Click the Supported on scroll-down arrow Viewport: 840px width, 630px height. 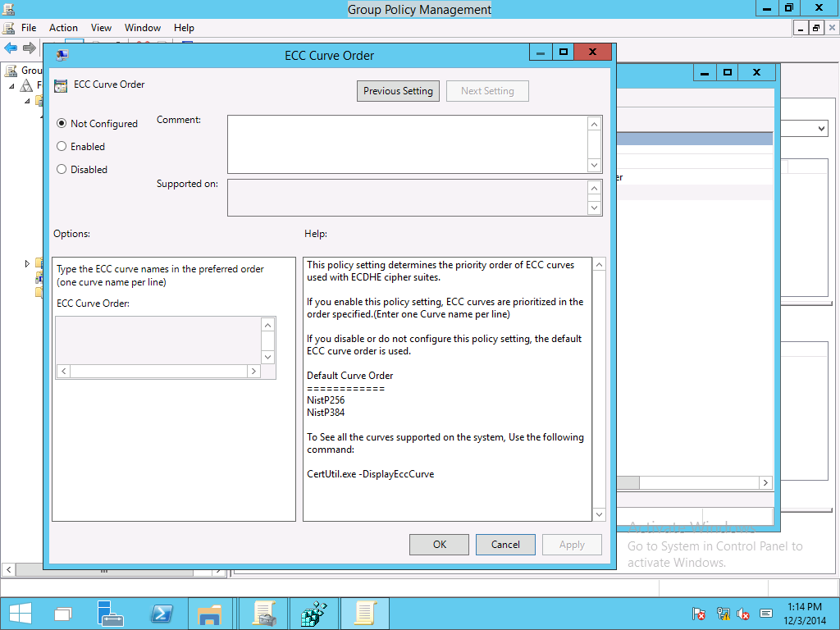[595, 209]
